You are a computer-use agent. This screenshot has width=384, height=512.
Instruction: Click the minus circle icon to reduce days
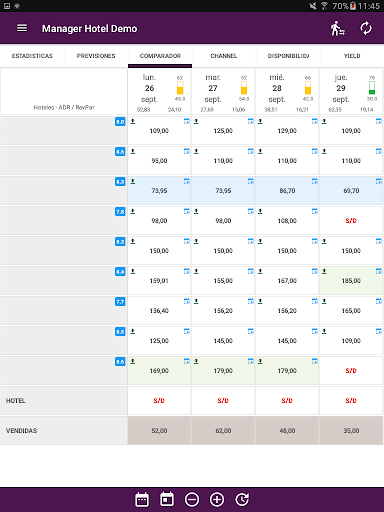[192, 499]
